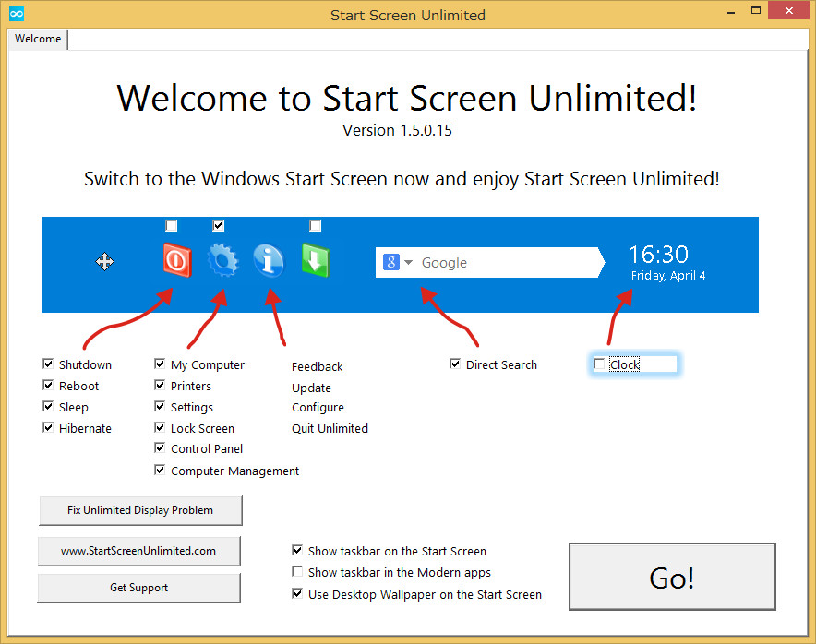Image resolution: width=816 pixels, height=644 pixels.
Task: Toggle checkbox above the red power icon
Action: point(171,225)
